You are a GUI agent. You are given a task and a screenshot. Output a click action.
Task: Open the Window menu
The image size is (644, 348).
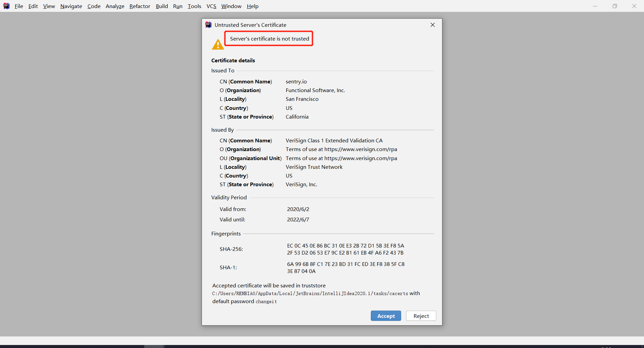231,6
